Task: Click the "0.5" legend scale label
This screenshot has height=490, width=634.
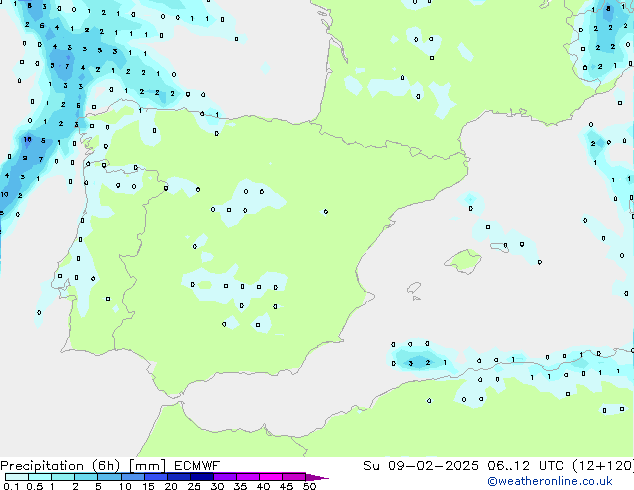Action: 34,486
